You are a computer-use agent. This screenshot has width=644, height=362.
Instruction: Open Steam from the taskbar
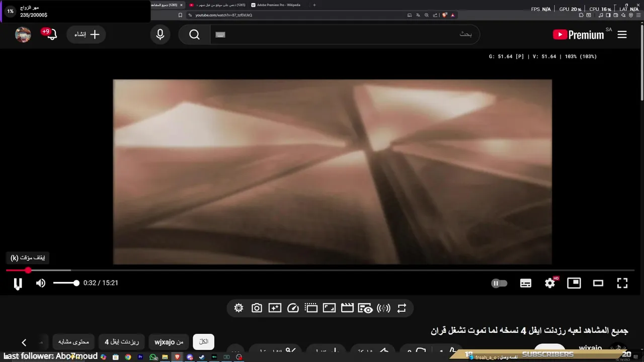point(202,357)
